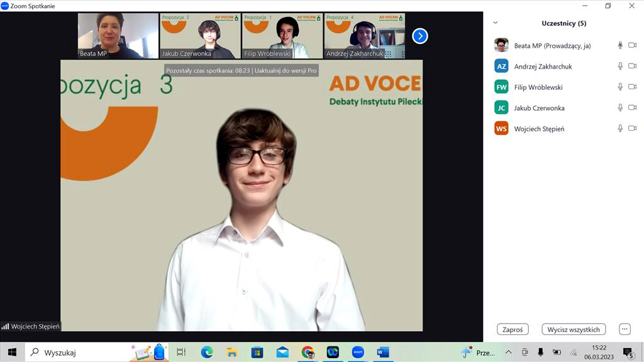Click Wycisz wszystkich button
The image size is (644, 362).
(574, 329)
